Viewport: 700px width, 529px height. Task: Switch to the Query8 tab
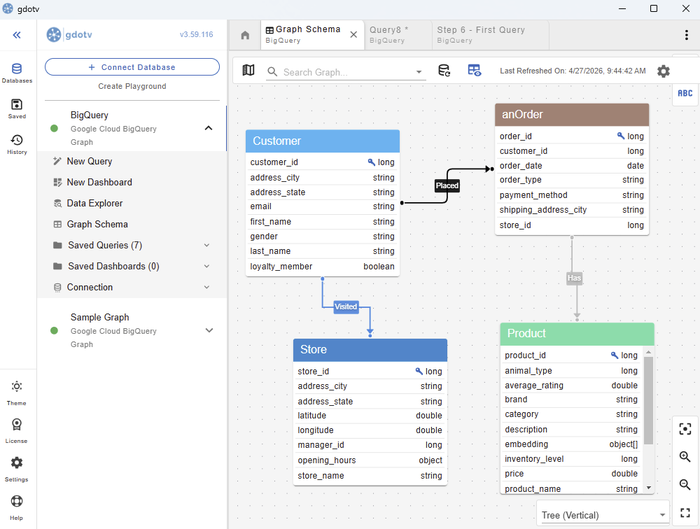396,34
